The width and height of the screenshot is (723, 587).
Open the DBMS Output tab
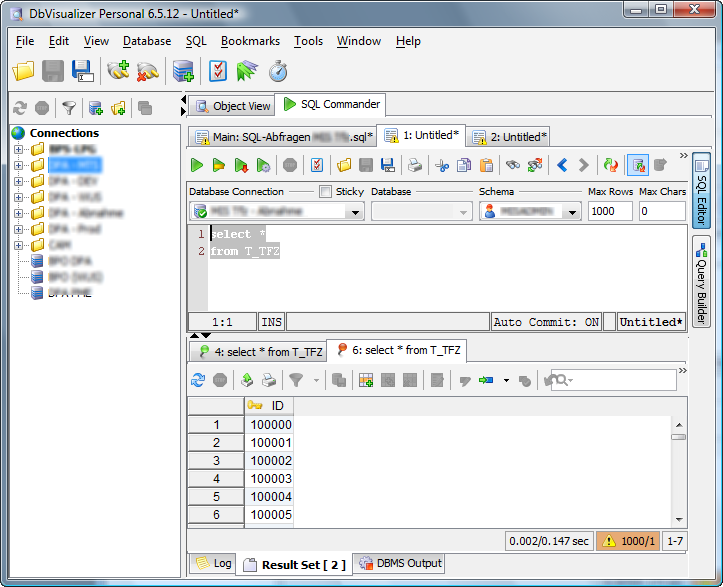click(x=399, y=563)
